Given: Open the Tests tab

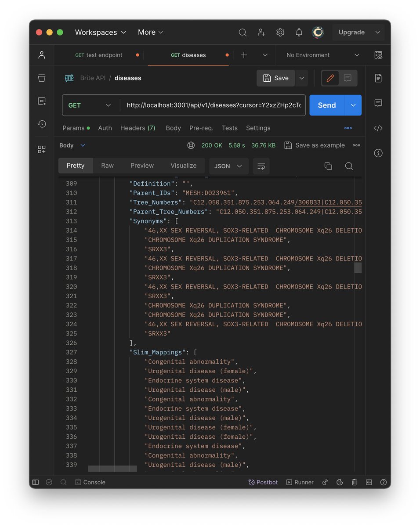Looking at the screenshot, I should tap(230, 128).
